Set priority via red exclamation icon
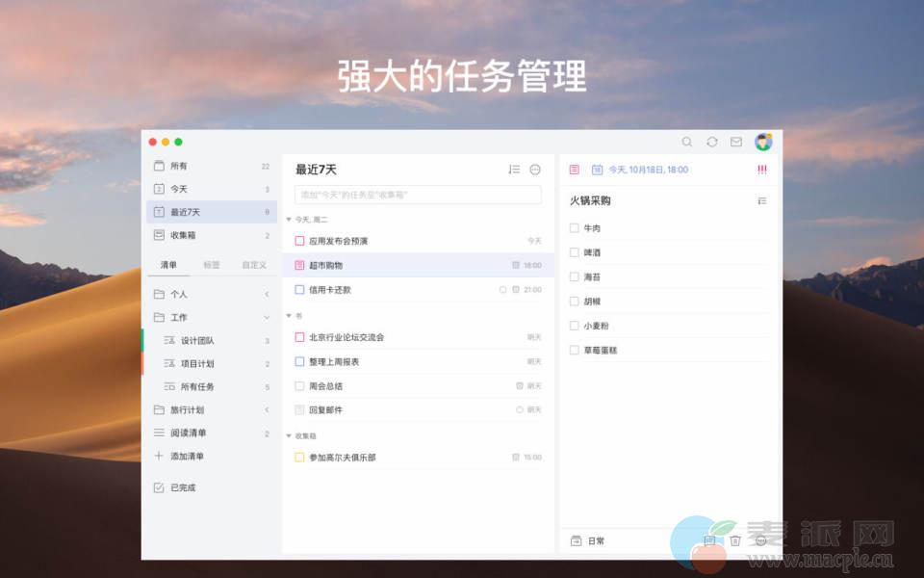This screenshot has width=924, height=578. pyautogui.click(x=761, y=170)
